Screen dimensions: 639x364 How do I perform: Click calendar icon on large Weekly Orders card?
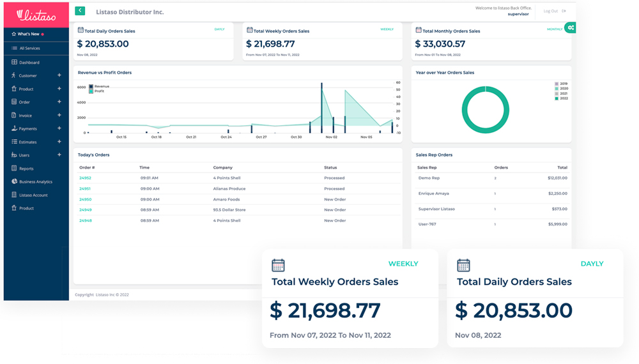point(279,265)
